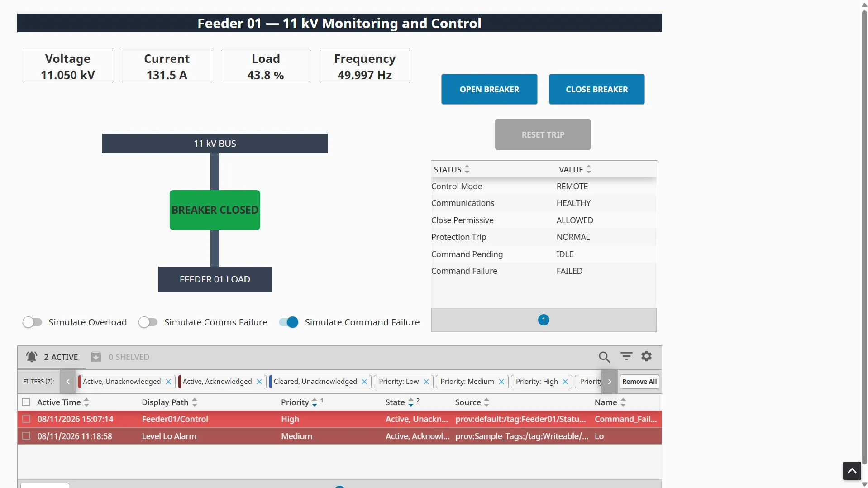Switch to the 0 SHELVED alarms tab

pyautogui.click(x=120, y=357)
